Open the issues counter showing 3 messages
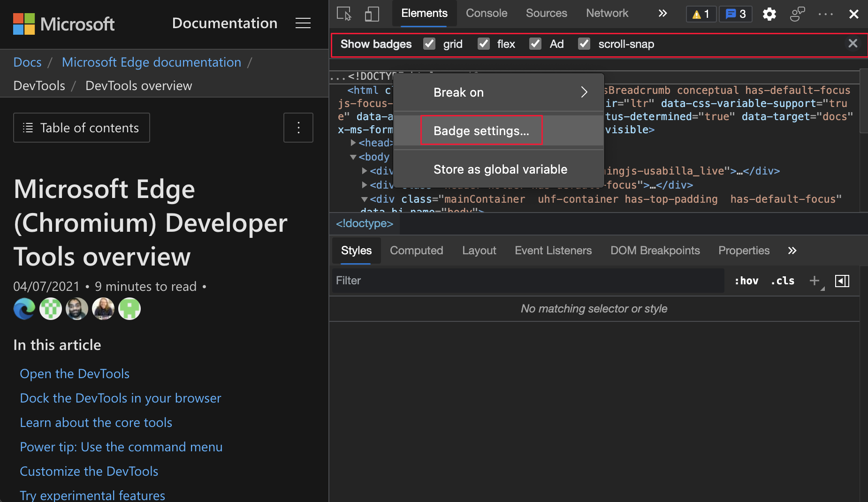The image size is (868, 502). coord(735,14)
